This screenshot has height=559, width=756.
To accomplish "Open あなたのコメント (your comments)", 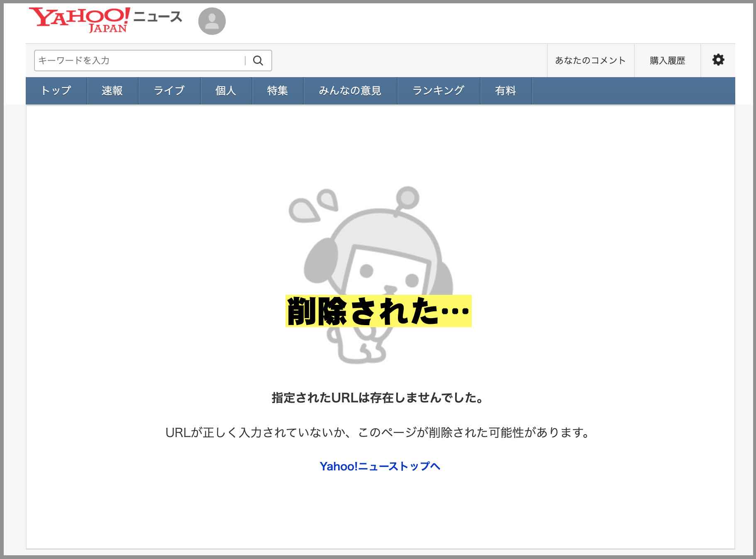I will click(x=590, y=60).
